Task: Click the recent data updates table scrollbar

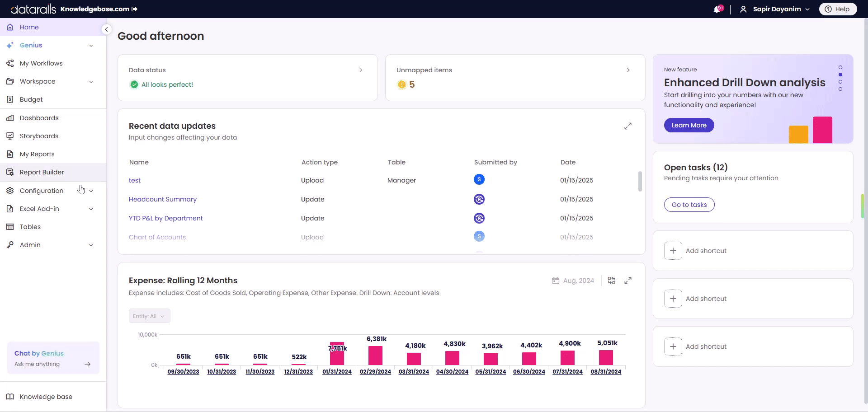Action: 640,181
